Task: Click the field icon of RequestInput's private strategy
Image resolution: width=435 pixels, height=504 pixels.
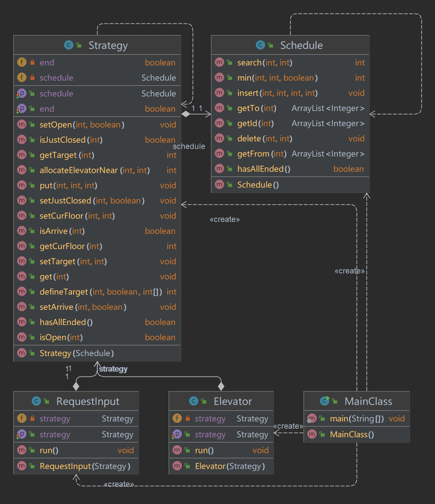Action: (x=22, y=418)
